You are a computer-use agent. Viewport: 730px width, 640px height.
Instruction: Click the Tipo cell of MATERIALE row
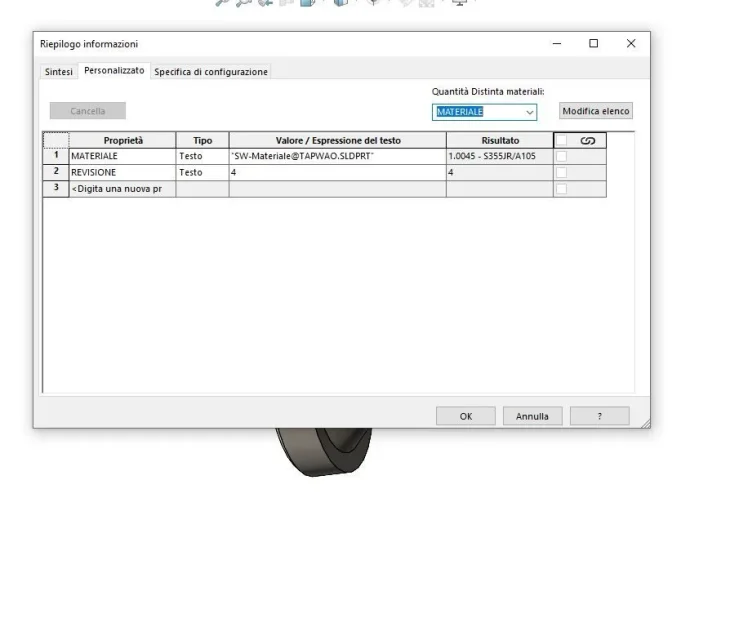(202, 156)
